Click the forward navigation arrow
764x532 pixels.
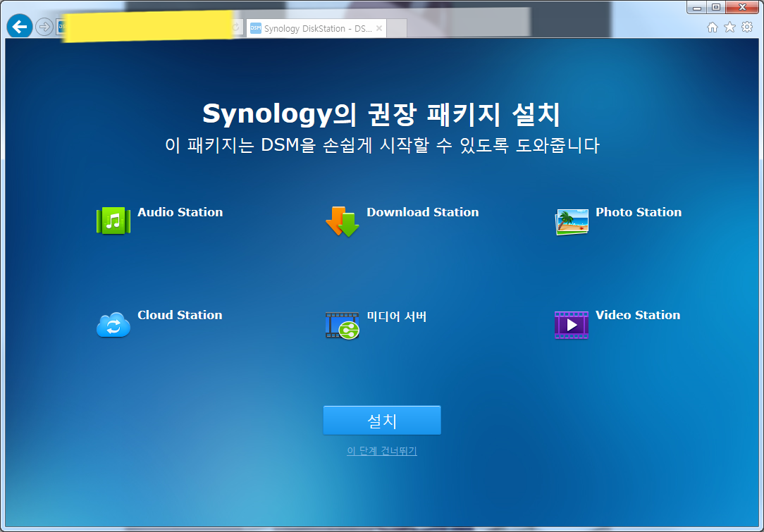(x=42, y=27)
